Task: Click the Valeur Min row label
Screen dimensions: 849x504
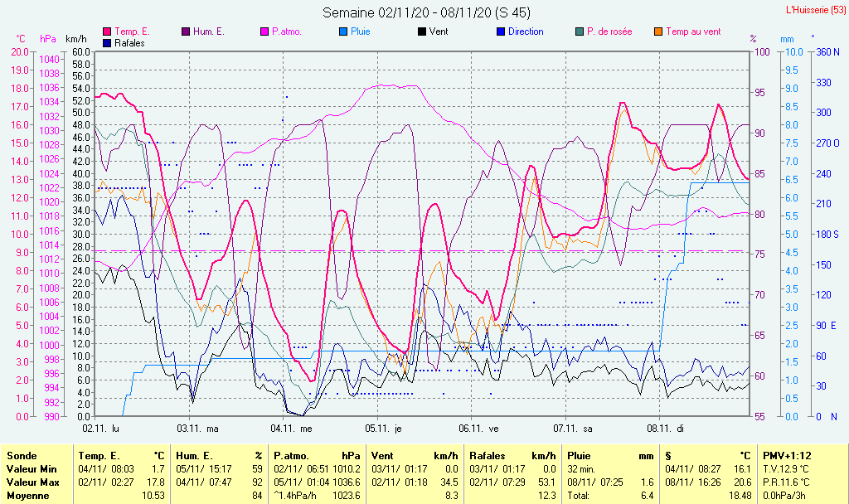Action: 32,469
